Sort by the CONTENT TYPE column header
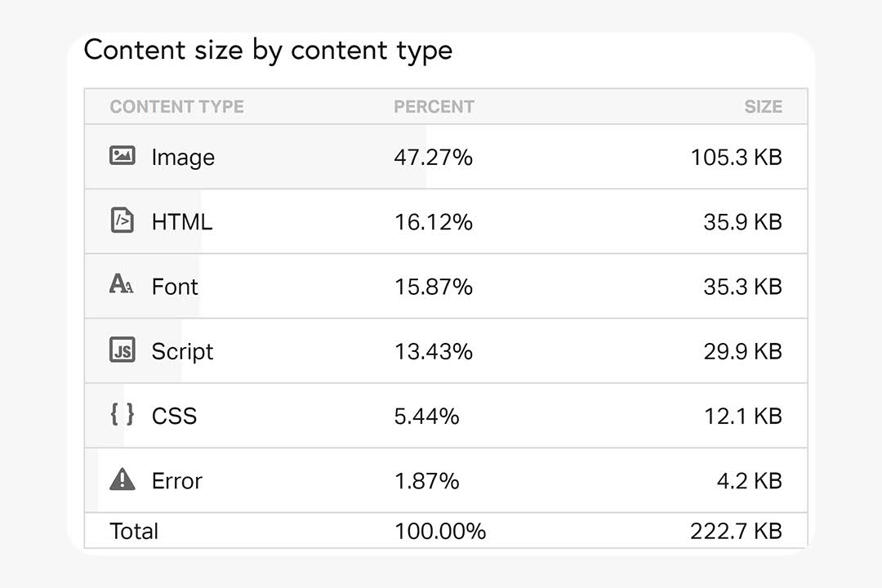This screenshot has width=882, height=588. (x=176, y=106)
